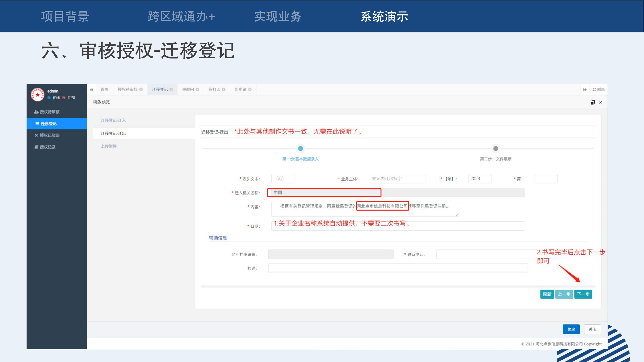Click the 注销 logout icon under admin
The image size is (644, 362).
click(64, 98)
